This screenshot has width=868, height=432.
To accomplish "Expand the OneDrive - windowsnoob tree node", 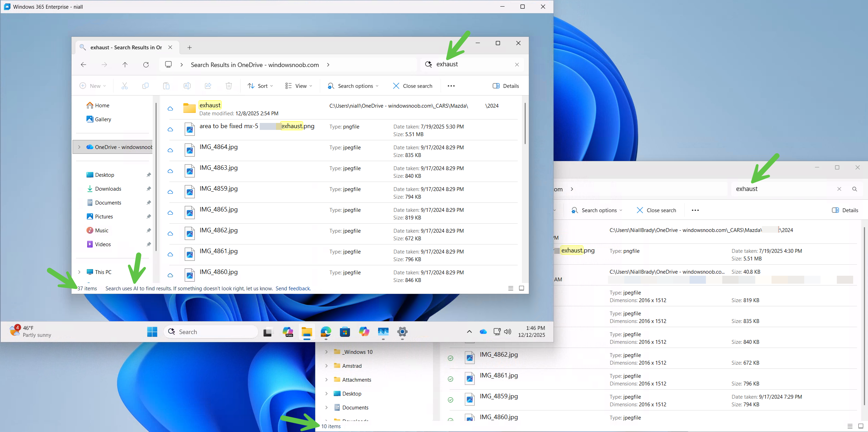I will pyautogui.click(x=79, y=147).
